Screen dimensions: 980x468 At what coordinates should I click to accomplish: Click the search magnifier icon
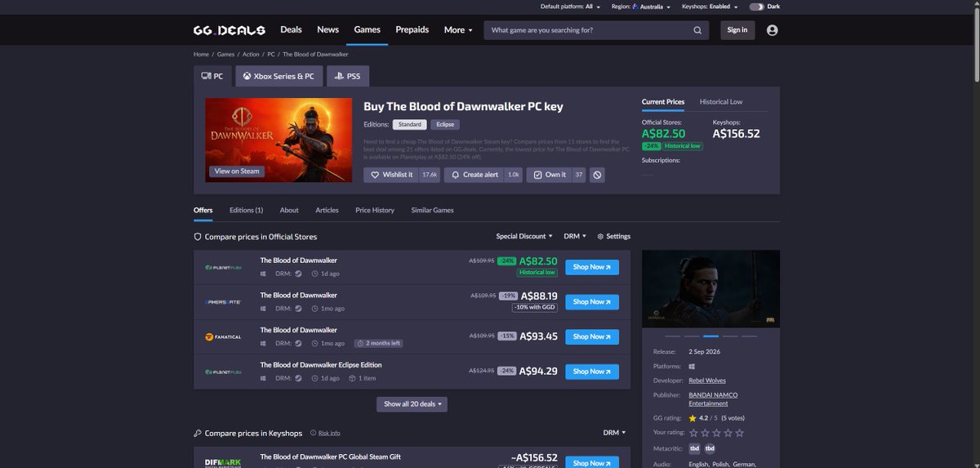point(697,30)
